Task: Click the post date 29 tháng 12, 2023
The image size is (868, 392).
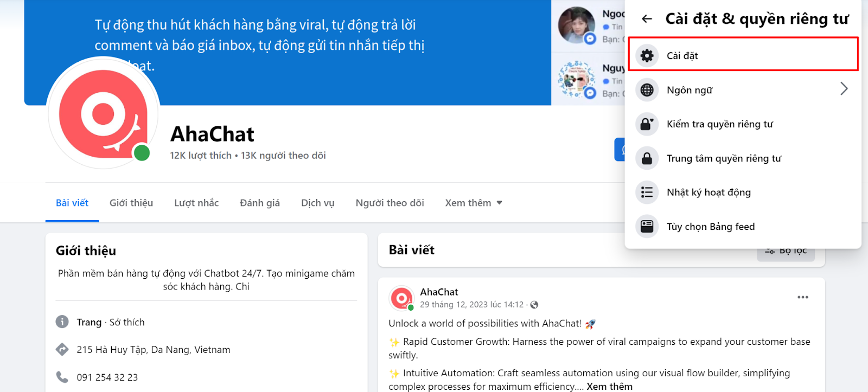Action: click(472, 305)
